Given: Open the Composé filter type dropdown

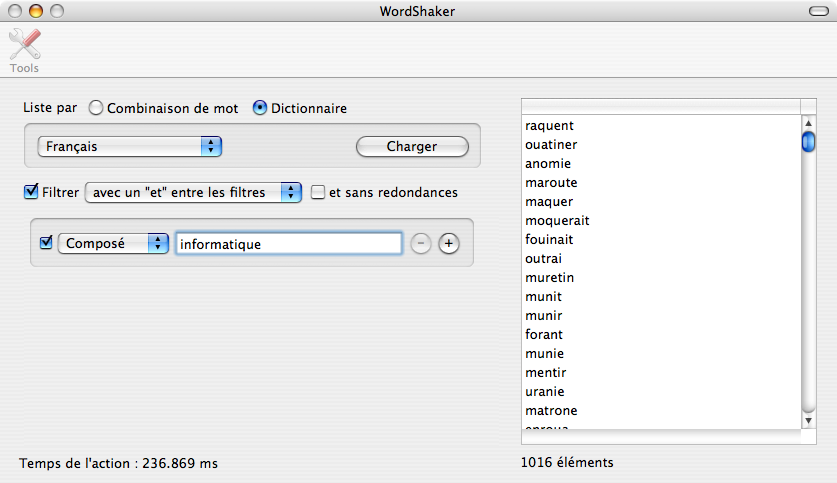Looking at the screenshot, I should 113,243.
